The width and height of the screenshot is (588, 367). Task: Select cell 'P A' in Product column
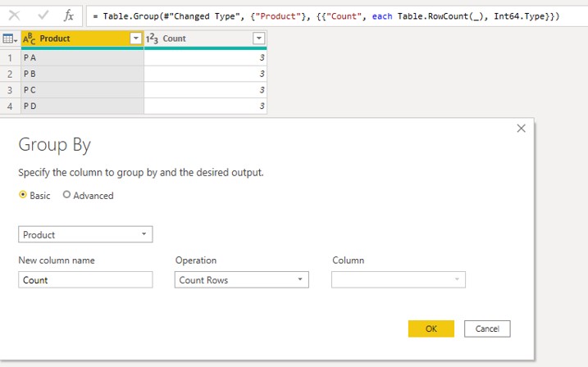tap(83, 57)
